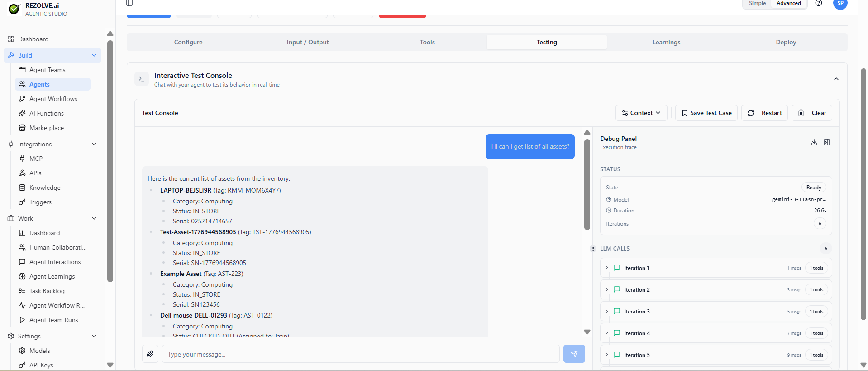
Task: Click the terminal icon beside Interactive Test Console
Action: click(142, 79)
